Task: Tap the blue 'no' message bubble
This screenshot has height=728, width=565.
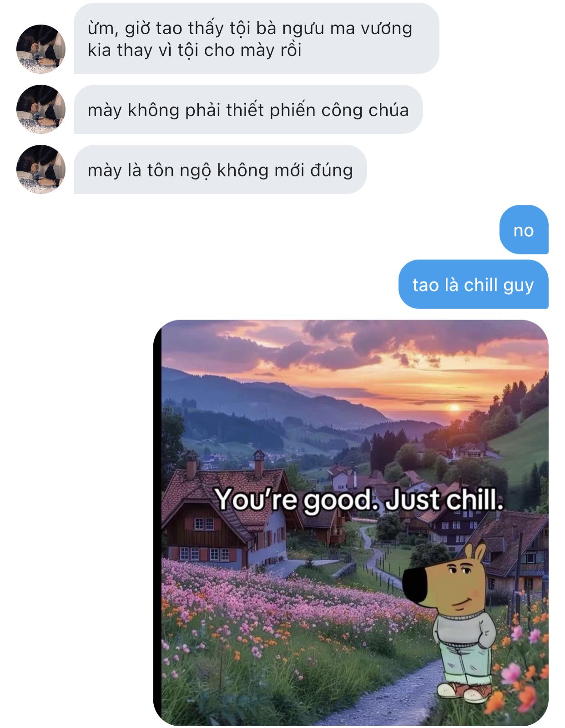Action: pos(524,230)
